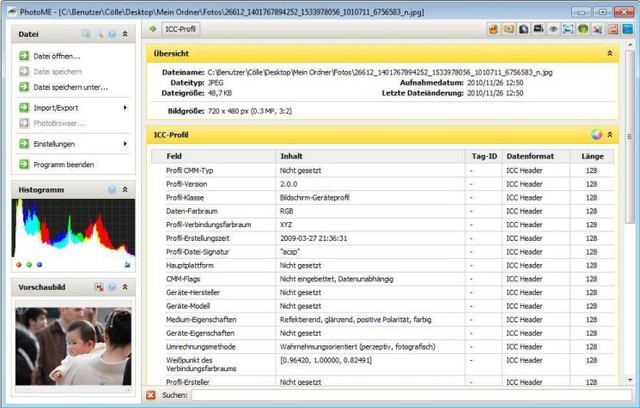Viewport: 640px width, 408px height.
Task: Click the help icon in Vorschaubild header
Action: (112, 287)
